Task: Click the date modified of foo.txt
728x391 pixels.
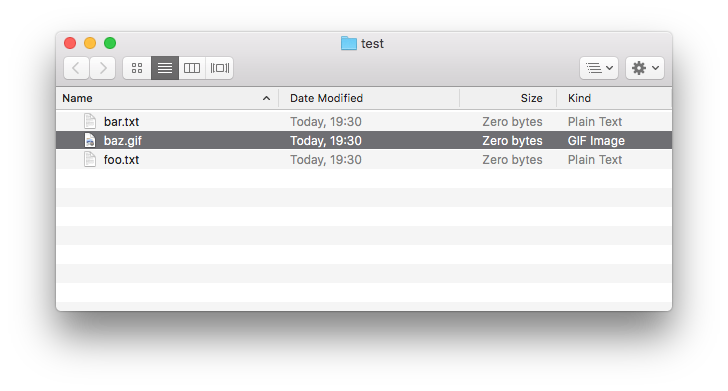Action: [325, 160]
